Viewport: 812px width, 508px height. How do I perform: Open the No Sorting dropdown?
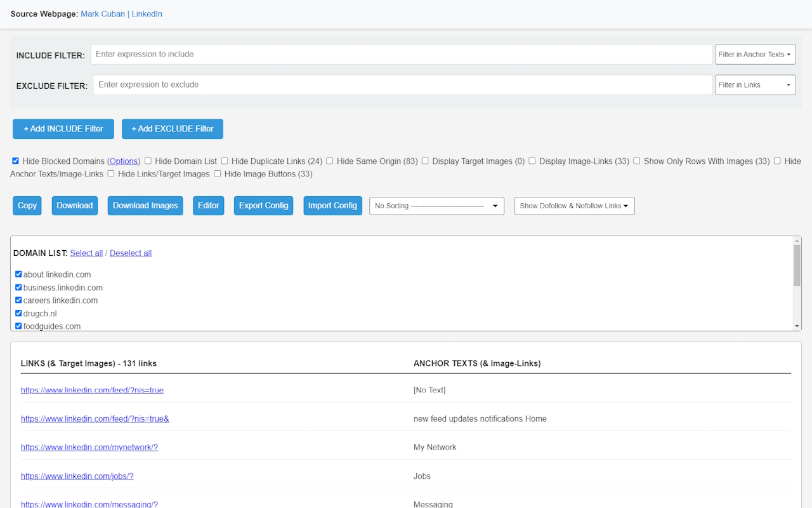437,206
